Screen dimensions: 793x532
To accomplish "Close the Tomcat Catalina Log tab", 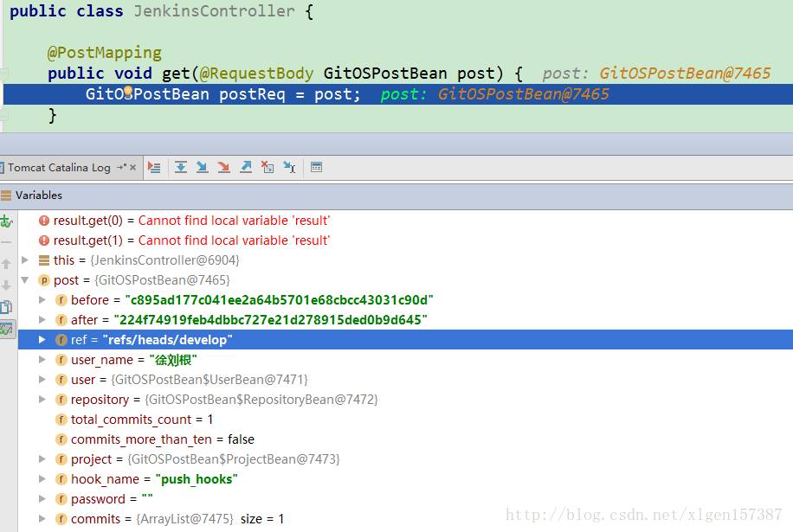I will pos(133,167).
